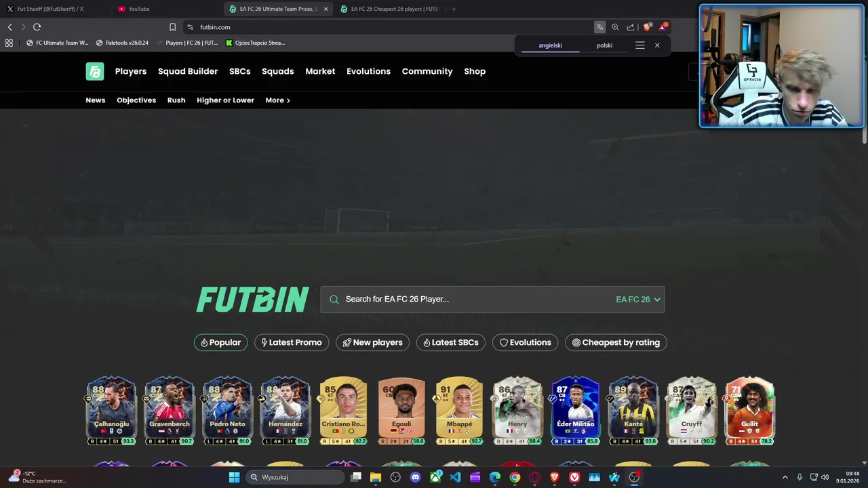The height and width of the screenshot is (488, 868).
Task: Switch to YouTube tab
Action: 166,9
